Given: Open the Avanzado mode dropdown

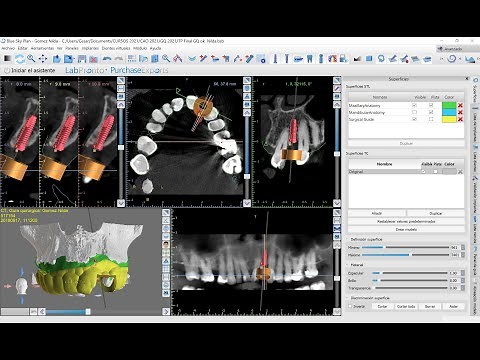Looking at the screenshot, I should click(x=457, y=49).
